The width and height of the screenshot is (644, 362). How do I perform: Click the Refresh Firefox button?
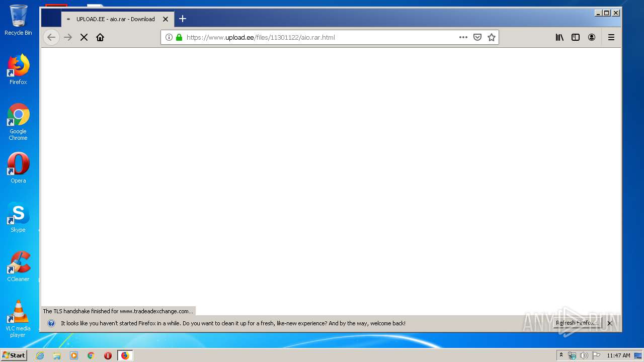click(577, 323)
